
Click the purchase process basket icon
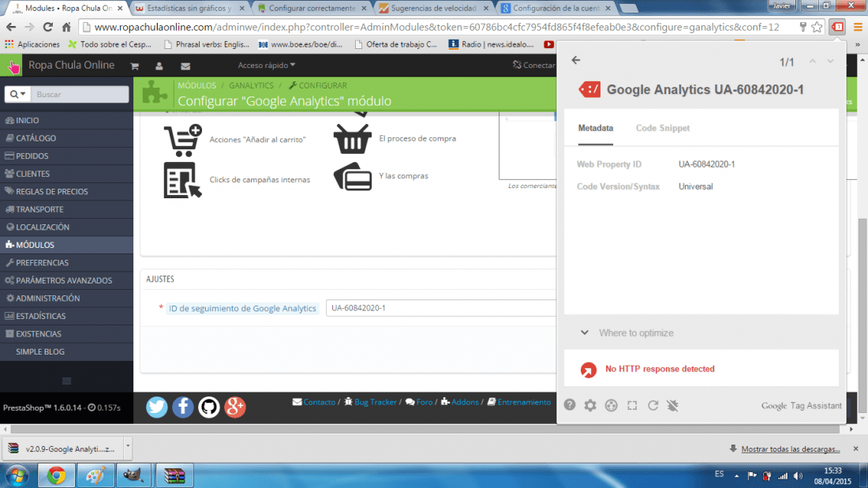click(x=352, y=138)
